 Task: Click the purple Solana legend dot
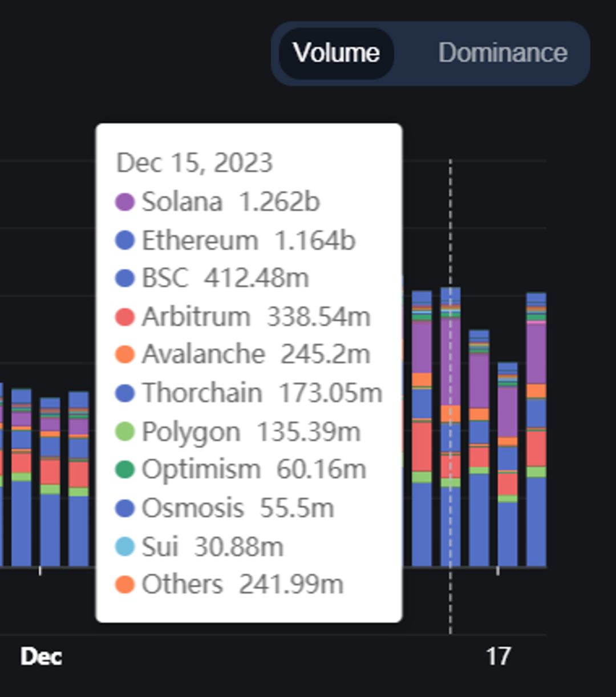point(126,201)
